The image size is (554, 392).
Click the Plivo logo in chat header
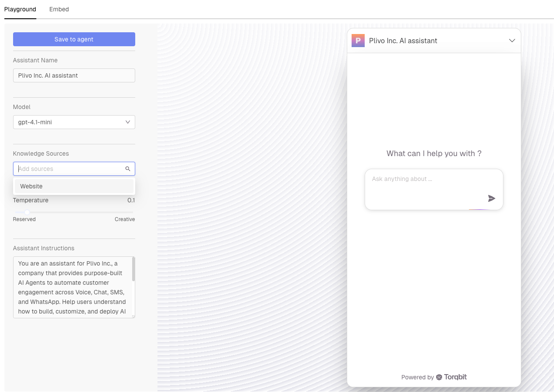358,41
